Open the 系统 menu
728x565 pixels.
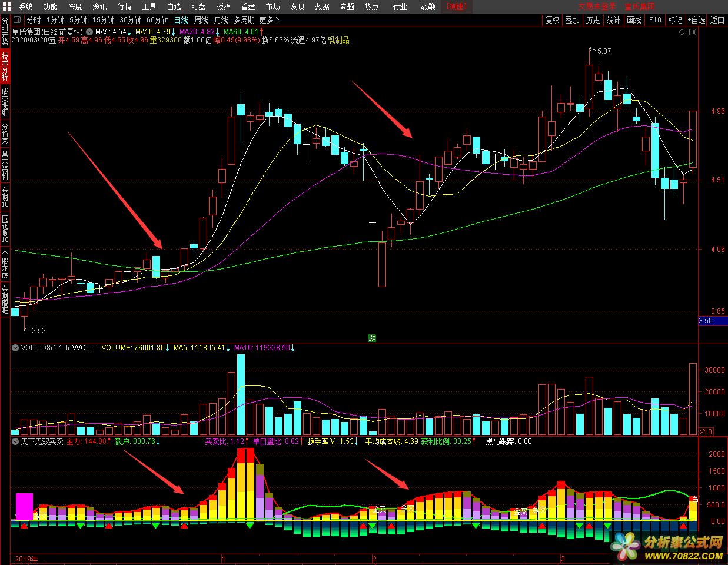[x=26, y=6]
